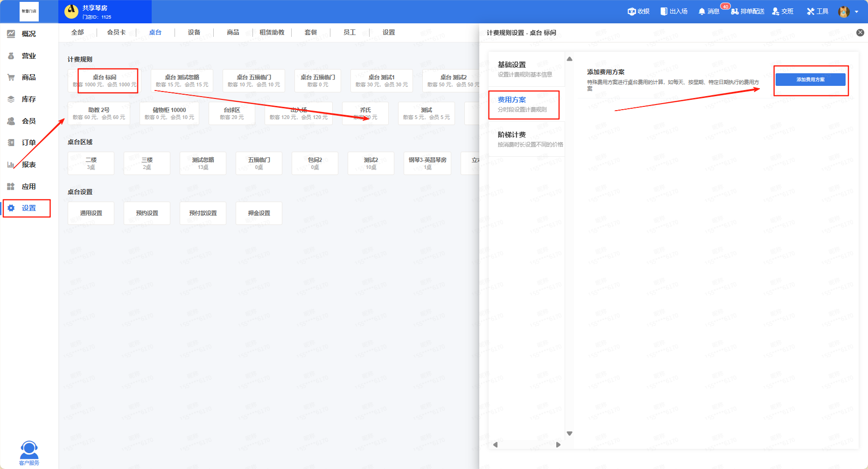Close the 计费规则设置 panel

[x=860, y=32]
